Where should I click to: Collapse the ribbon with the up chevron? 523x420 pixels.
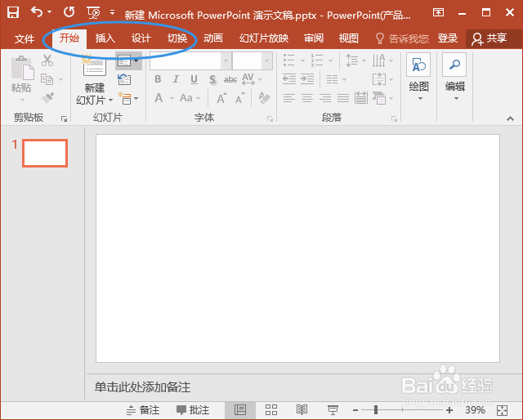pos(510,118)
